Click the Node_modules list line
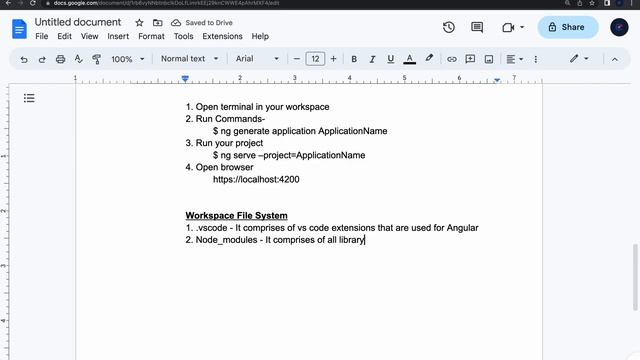 [x=275, y=240]
